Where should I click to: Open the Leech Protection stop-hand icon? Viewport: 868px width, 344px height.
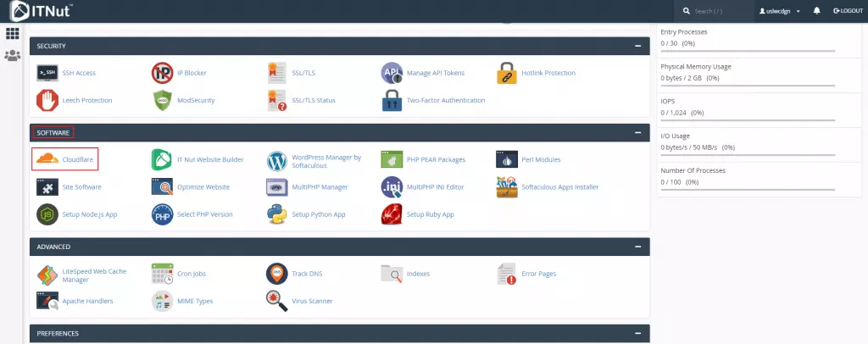coord(47,101)
